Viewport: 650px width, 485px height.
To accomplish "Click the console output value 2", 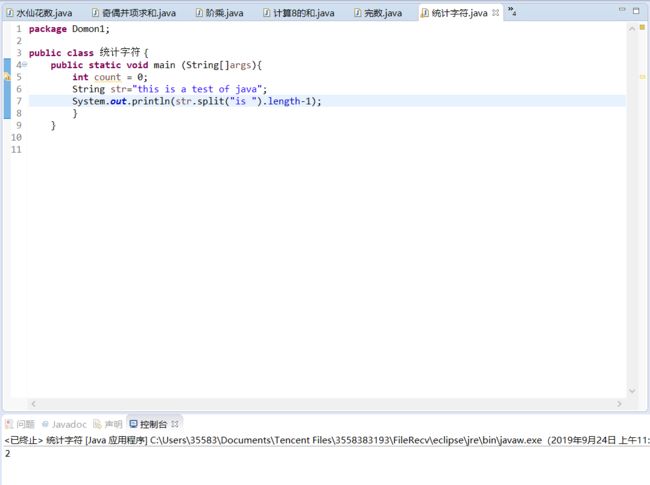I will tap(7, 453).
